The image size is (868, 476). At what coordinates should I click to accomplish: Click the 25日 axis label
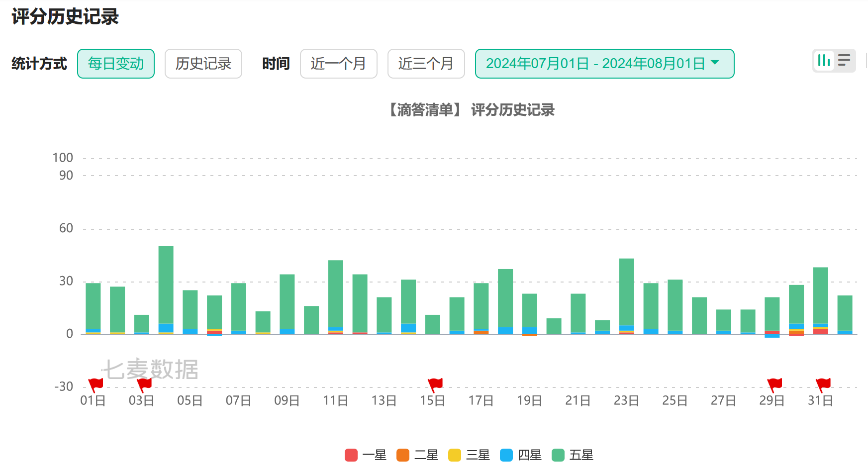675,400
